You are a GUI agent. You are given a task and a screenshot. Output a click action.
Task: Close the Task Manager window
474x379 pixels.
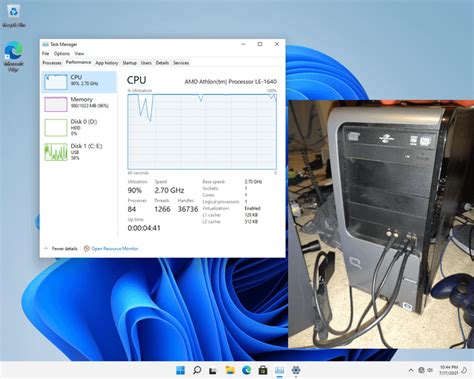point(277,44)
